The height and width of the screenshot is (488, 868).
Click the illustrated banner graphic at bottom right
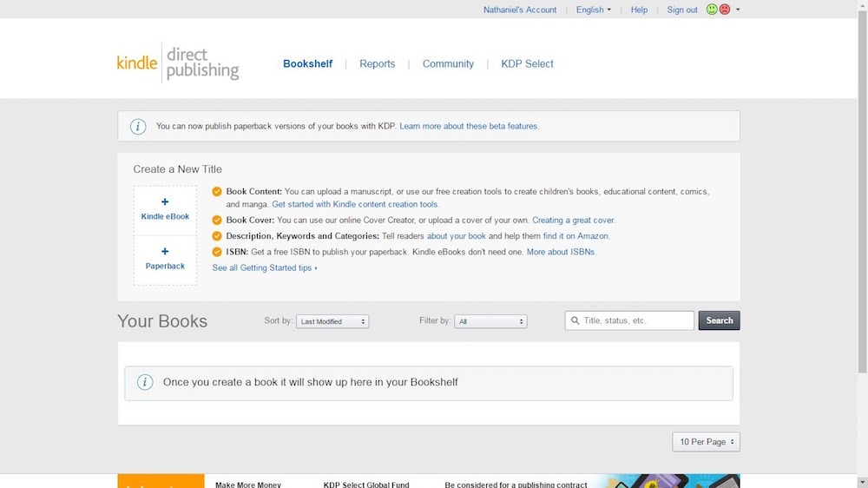pyautogui.click(x=667, y=481)
